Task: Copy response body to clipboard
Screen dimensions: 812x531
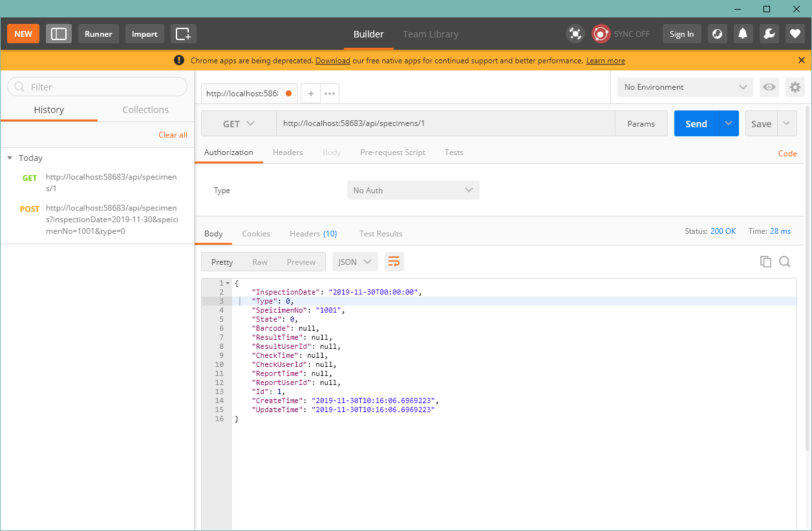Action: (x=766, y=262)
